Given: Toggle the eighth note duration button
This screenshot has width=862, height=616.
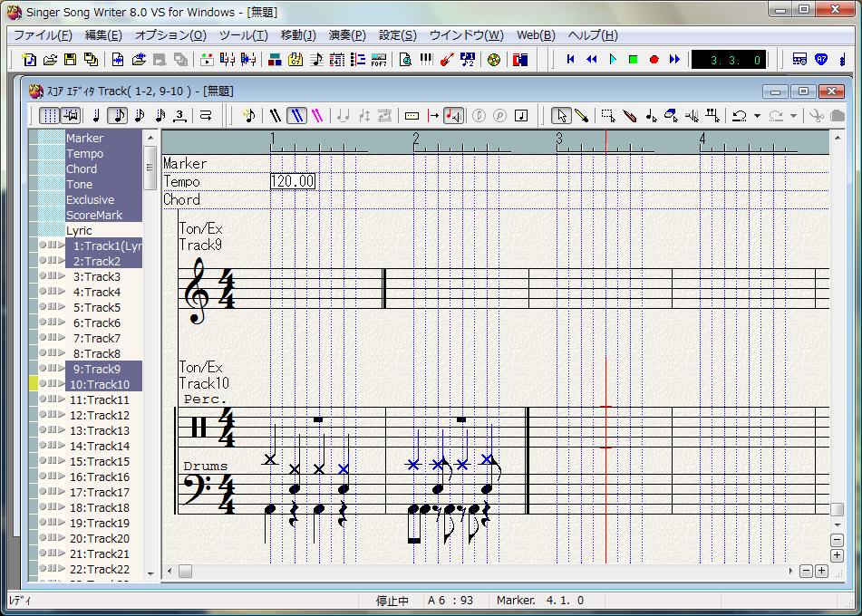Looking at the screenshot, I should (118, 115).
